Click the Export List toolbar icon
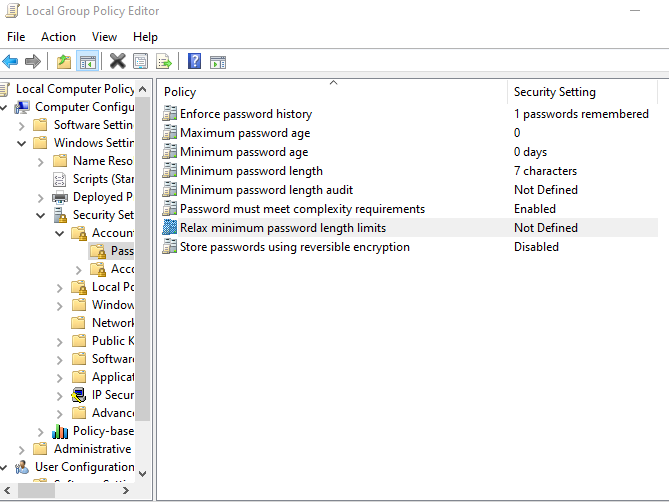The image size is (669, 502). point(164,61)
